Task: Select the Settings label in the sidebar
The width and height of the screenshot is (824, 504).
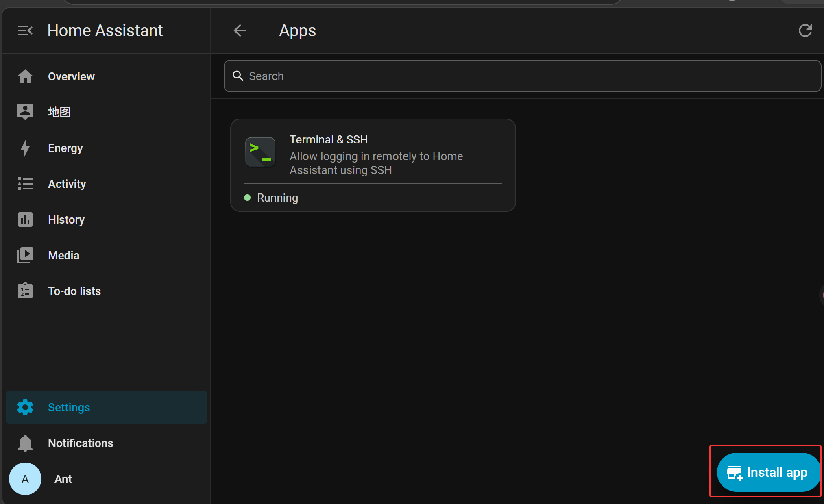Action: 69,407
